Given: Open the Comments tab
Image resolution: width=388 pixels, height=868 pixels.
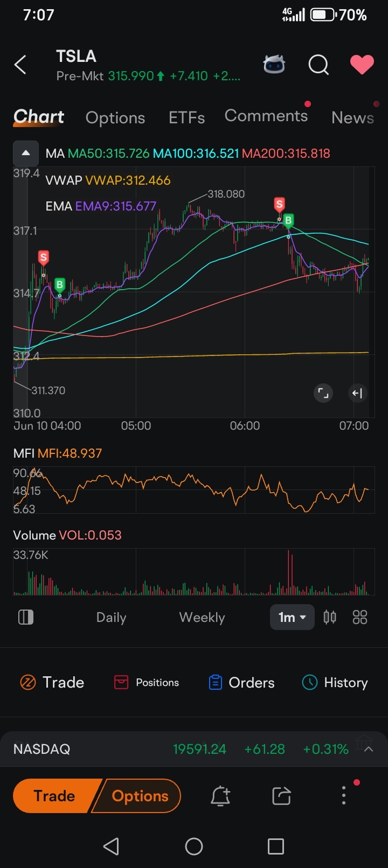Looking at the screenshot, I should point(266,116).
